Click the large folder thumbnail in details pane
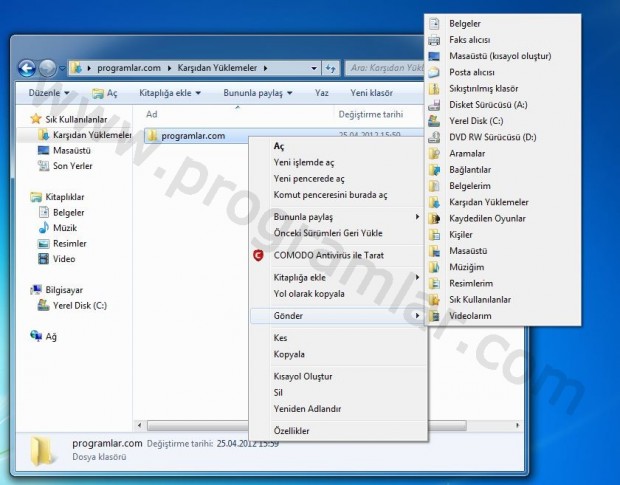The width and height of the screenshot is (620, 485). (x=41, y=451)
